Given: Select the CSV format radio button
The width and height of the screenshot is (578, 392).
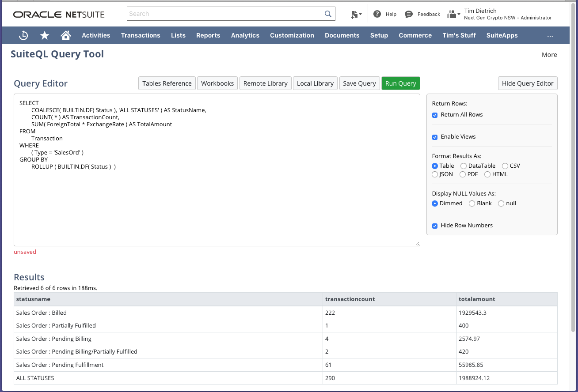Looking at the screenshot, I should [x=505, y=166].
